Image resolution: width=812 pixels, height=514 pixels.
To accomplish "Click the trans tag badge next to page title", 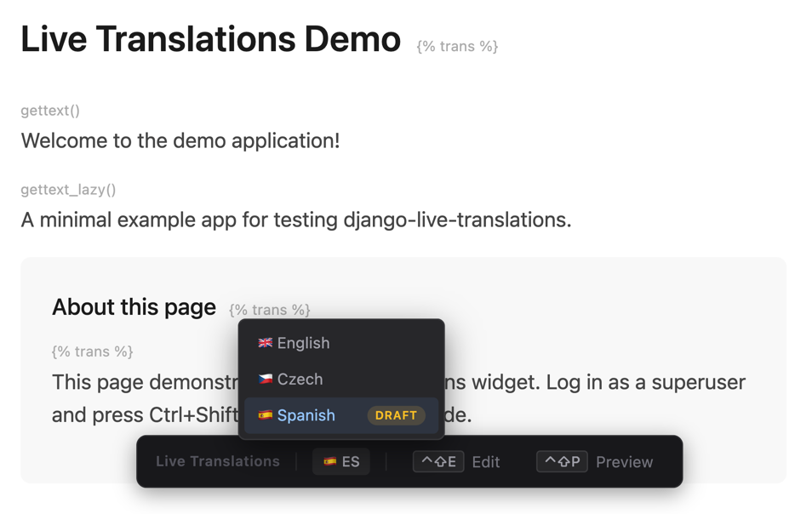I will (457, 47).
